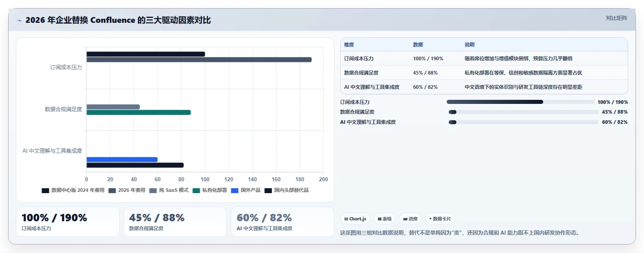Click the 45% / 88% progress value
Screen dimensions: 644x253
(x=615, y=112)
